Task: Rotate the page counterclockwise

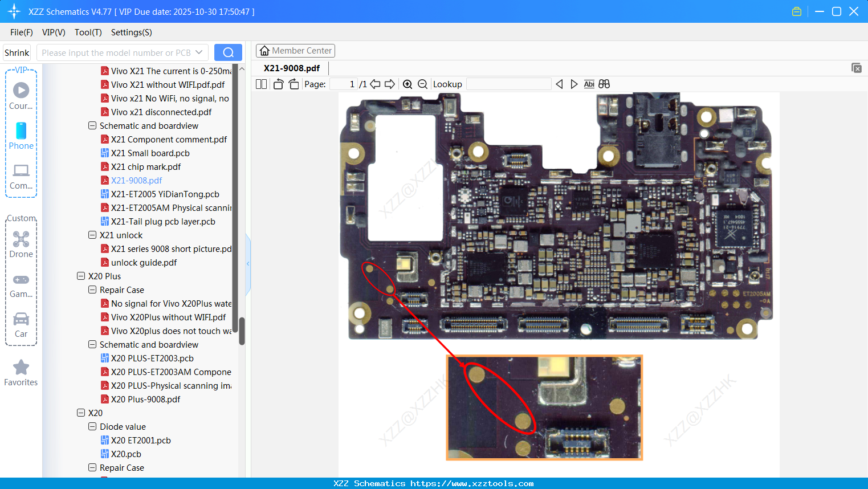Action: (x=279, y=84)
